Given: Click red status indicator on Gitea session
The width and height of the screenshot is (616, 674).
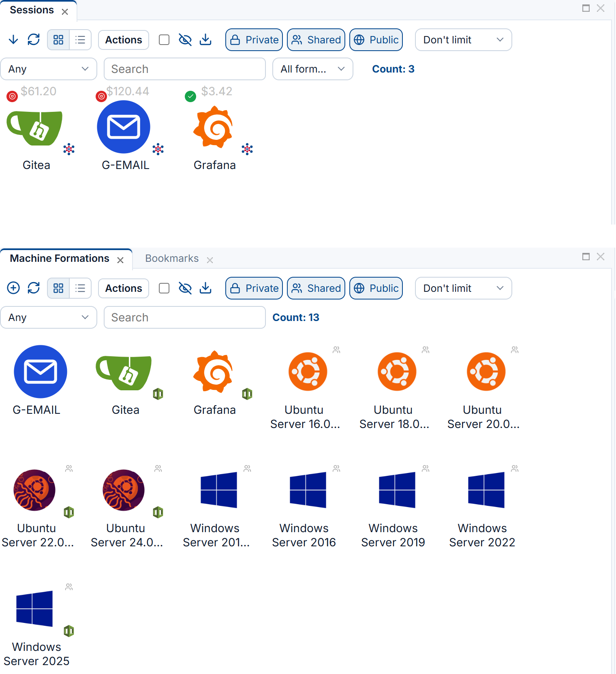Looking at the screenshot, I should click(13, 96).
